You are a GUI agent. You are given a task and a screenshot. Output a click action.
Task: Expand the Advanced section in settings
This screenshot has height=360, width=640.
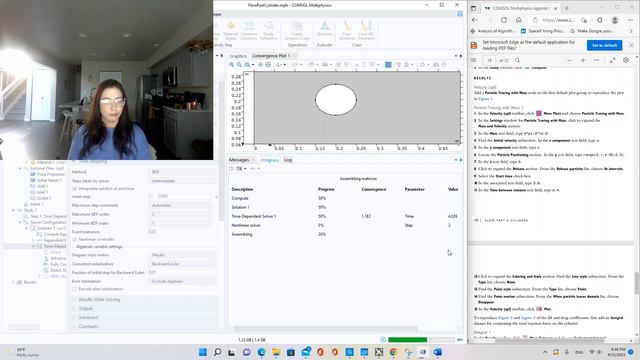tap(144, 318)
